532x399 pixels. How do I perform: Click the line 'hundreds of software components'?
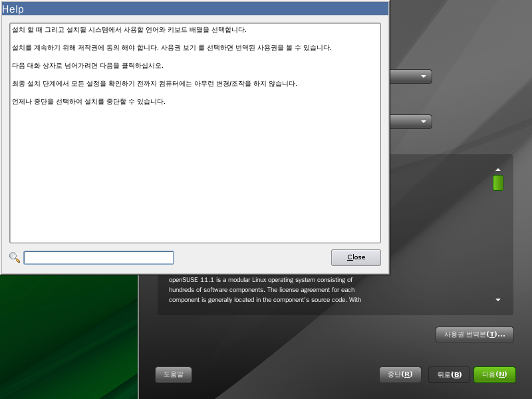261,290
